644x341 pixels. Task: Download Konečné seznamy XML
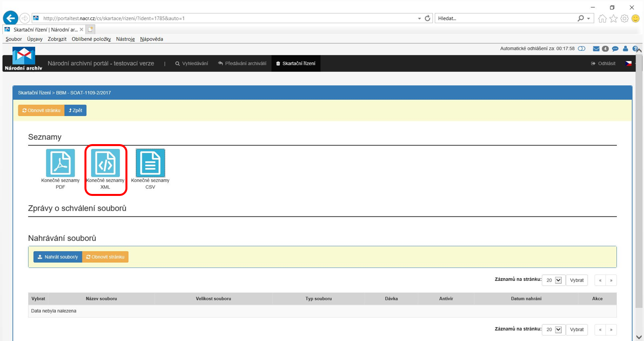(105, 163)
